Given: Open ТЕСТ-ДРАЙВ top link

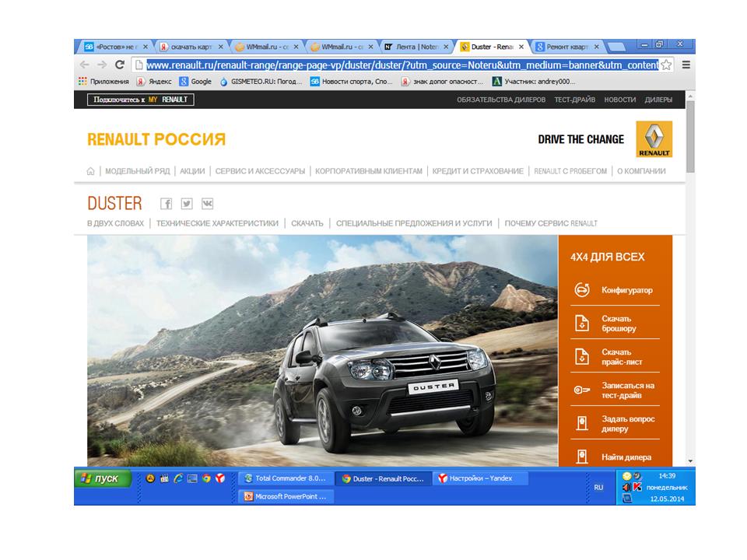Looking at the screenshot, I should (574, 100).
